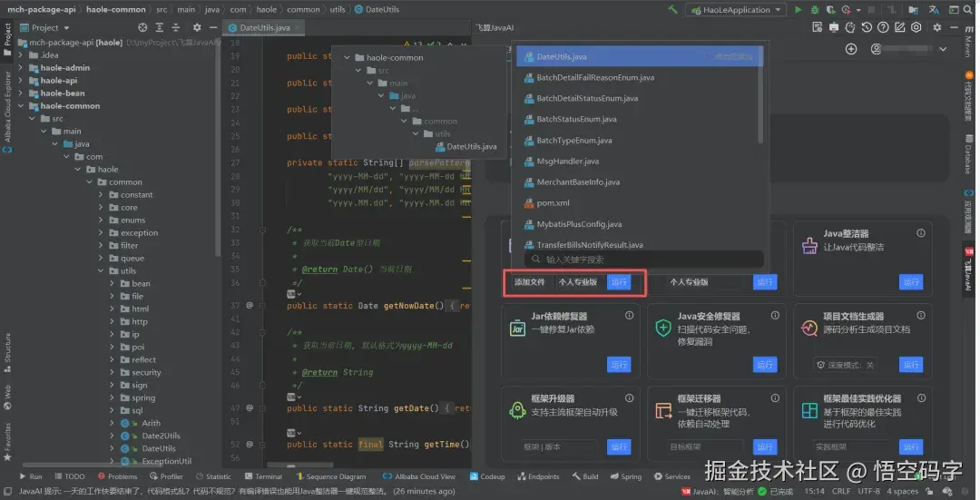Click the JavaAI history clock icon
980x500 pixels.
(x=867, y=27)
